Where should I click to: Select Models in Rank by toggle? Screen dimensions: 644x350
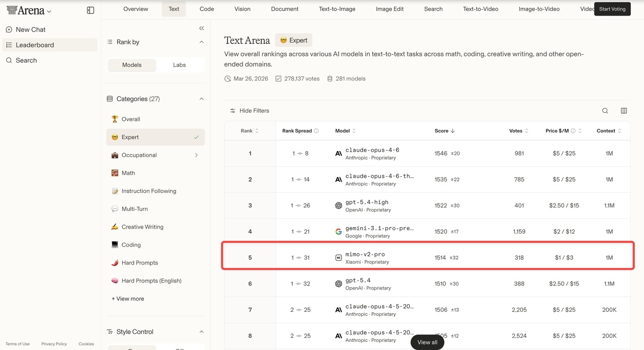pyautogui.click(x=132, y=65)
